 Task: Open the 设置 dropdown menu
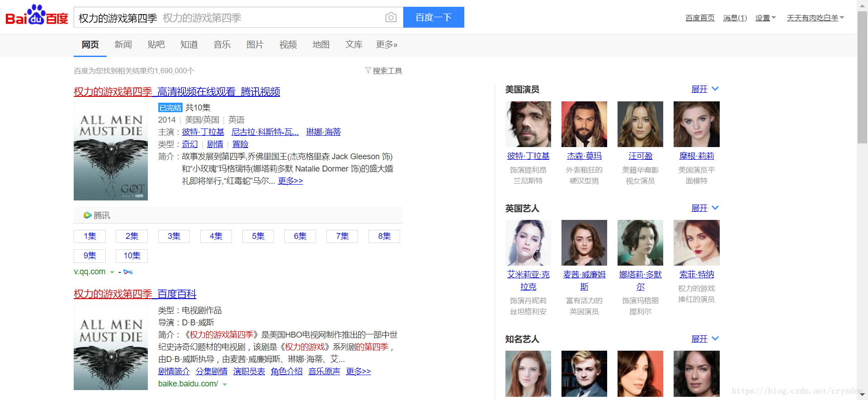[x=765, y=18]
